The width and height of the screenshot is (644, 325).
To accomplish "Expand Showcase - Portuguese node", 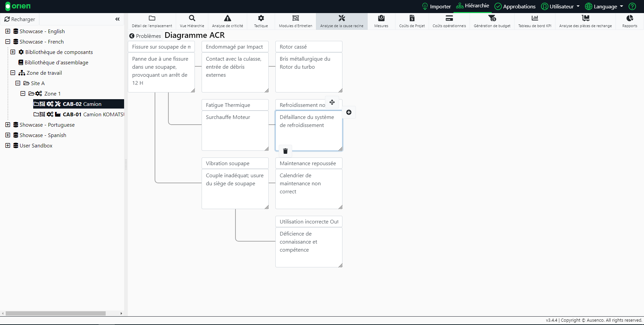I will tap(8, 125).
